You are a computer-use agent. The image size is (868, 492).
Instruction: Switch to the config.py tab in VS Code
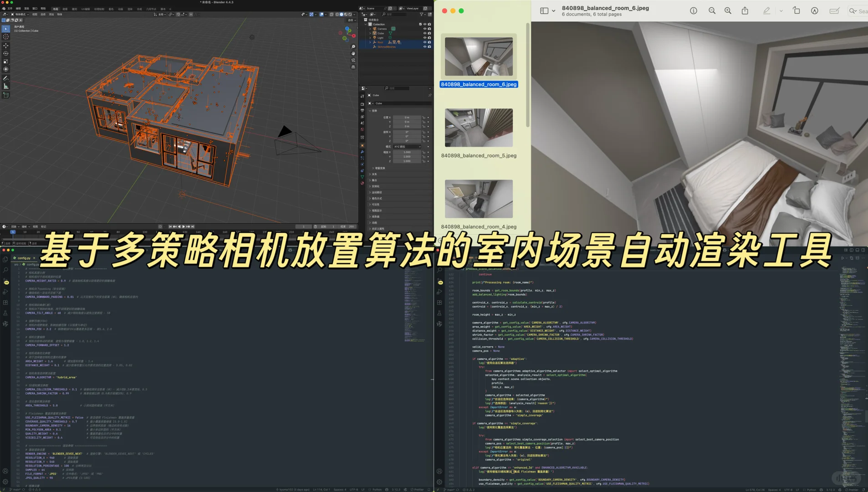(24, 258)
